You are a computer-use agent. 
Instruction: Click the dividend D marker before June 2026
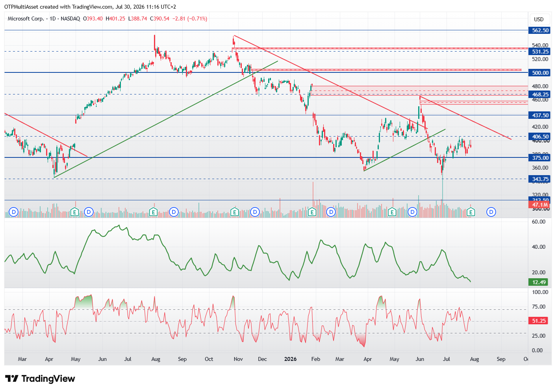[412, 212]
